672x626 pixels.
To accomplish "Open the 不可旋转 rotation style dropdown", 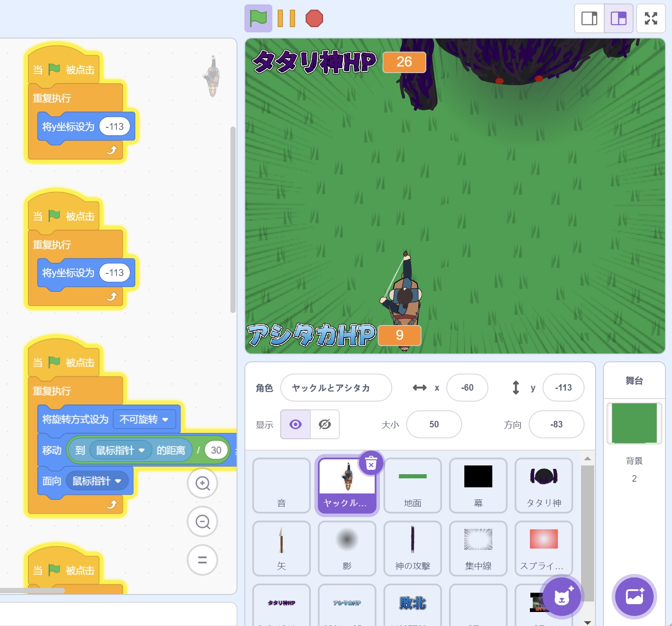I will (144, 420).
